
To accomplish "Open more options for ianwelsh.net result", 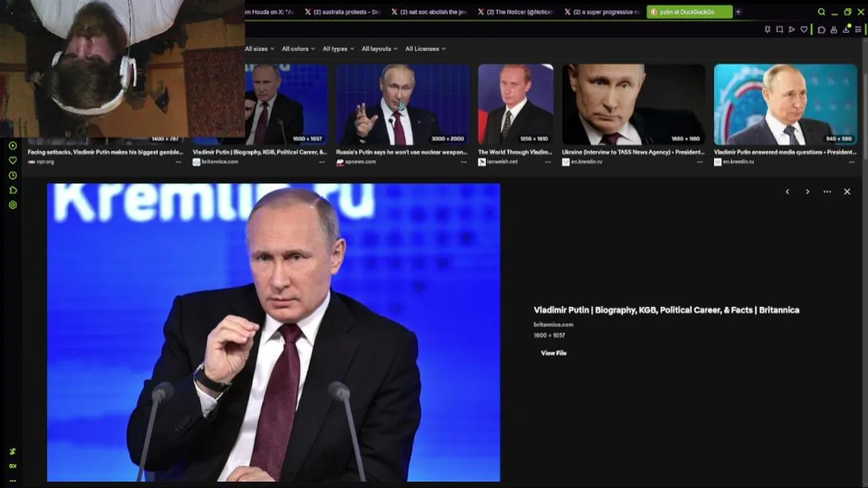I will 548,162.
